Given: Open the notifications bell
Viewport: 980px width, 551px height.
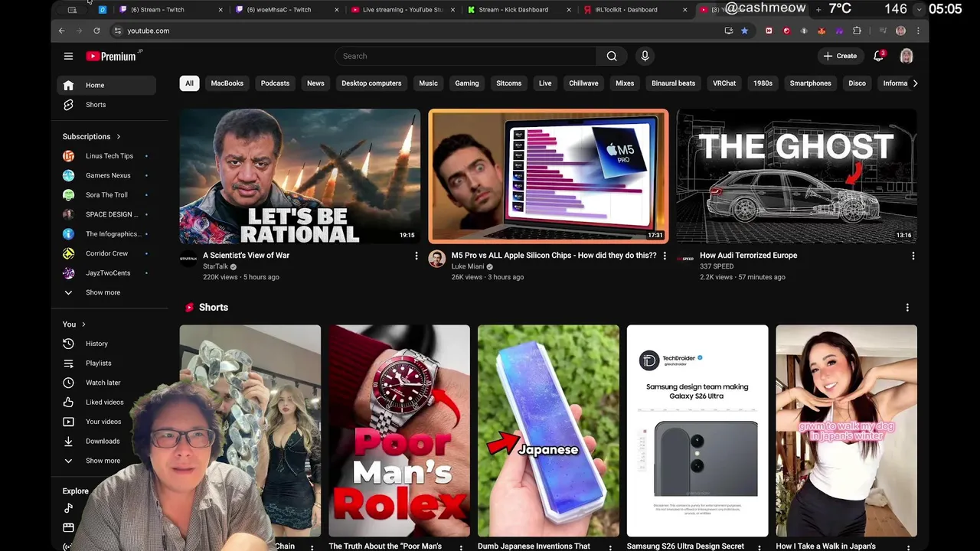Looking at the screenshot, I should pyautogui.click(x=879, y=56).
